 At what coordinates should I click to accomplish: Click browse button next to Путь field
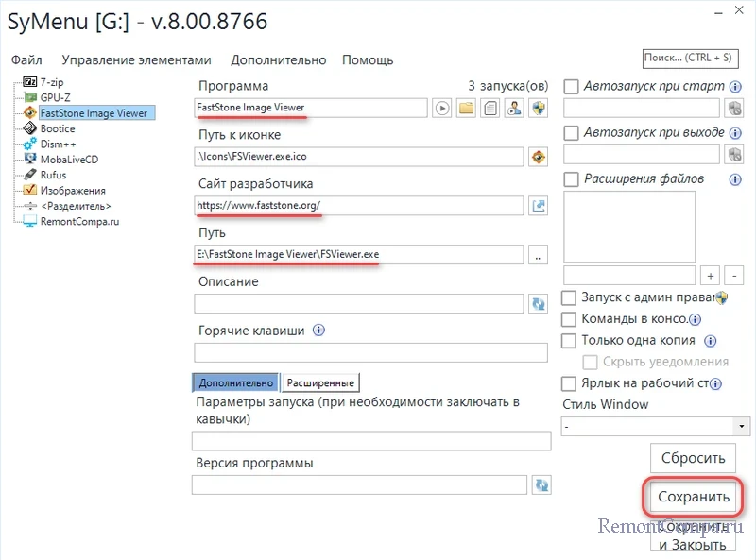click(538, 255)
